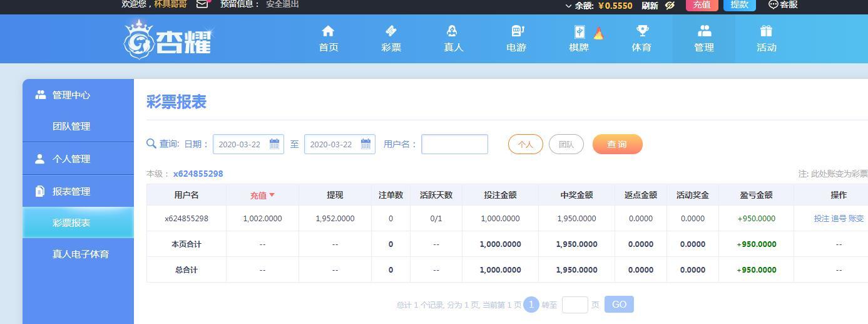Click the 用户名 column header
Screen dimensions: 868x324
186,195
